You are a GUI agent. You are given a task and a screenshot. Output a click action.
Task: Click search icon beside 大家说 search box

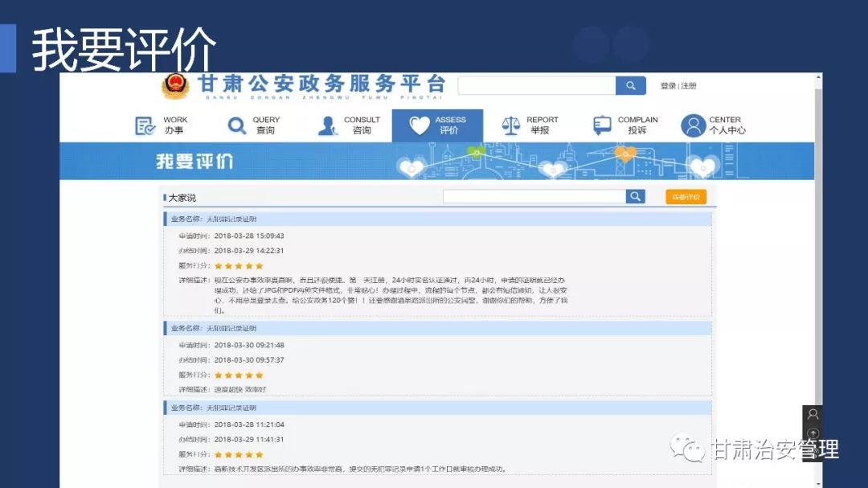pos(636,197)
